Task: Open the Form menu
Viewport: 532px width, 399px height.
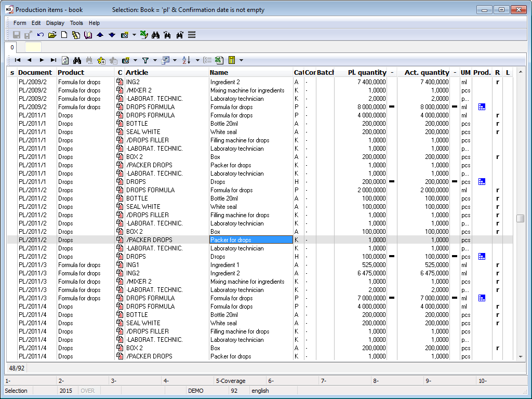Action: point(20,23)
